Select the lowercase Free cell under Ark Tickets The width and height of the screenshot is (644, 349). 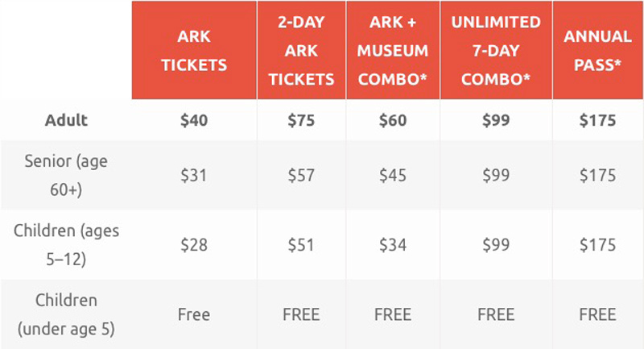tap(194, 314)
